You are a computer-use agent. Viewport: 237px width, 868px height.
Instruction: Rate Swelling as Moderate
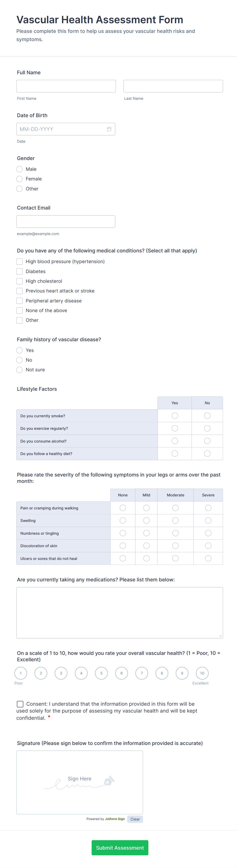pos(175,520)
